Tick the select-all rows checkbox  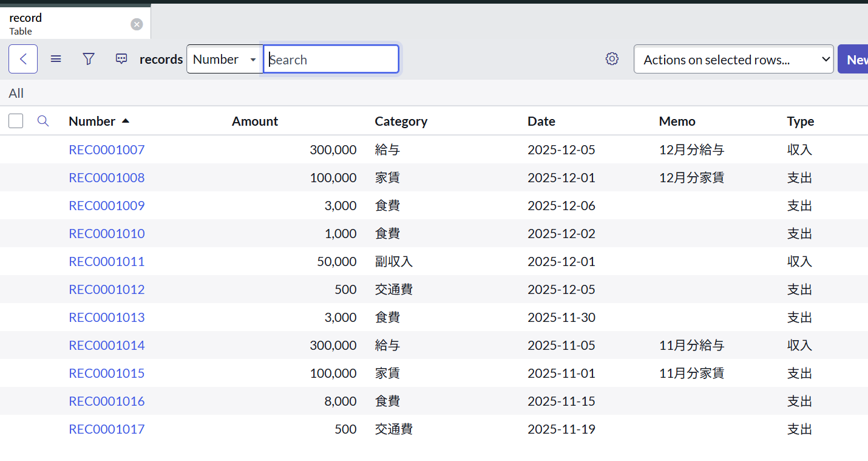[x=16, y=121]
